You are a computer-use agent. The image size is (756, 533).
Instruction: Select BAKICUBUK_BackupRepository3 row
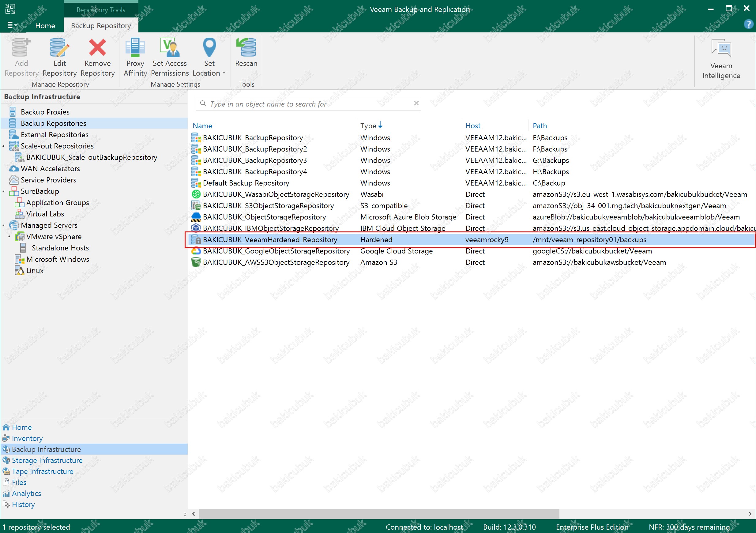tap(472, 160)
